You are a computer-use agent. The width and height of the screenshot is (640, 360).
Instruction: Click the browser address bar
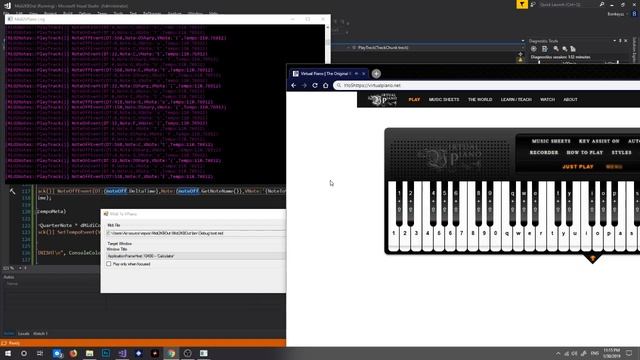[x=488, y=85]
